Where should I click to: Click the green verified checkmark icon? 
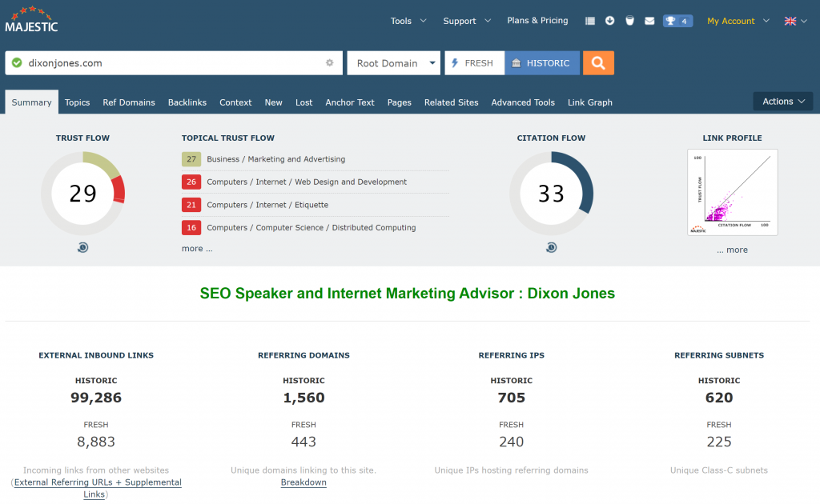click(17, 62)
